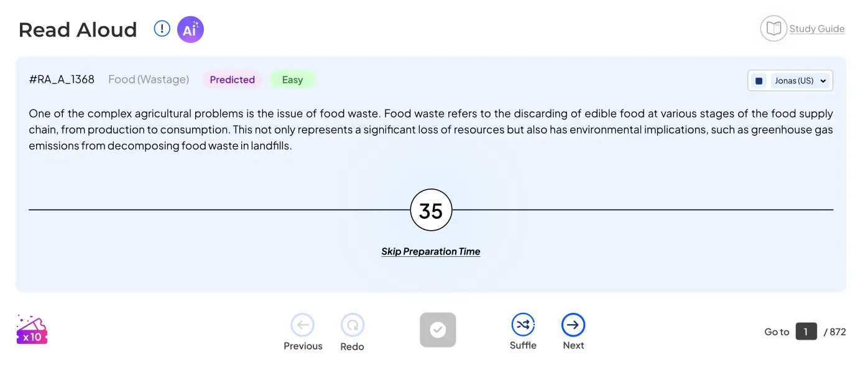Select the blue square in voice selector
The image size is (868, 367).
759,80
